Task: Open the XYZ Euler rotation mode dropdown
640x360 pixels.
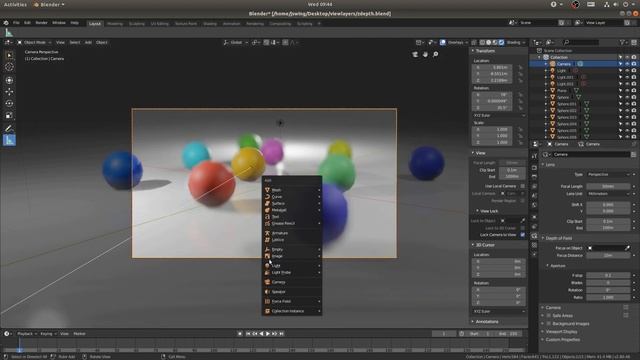Action: (499, 116)
